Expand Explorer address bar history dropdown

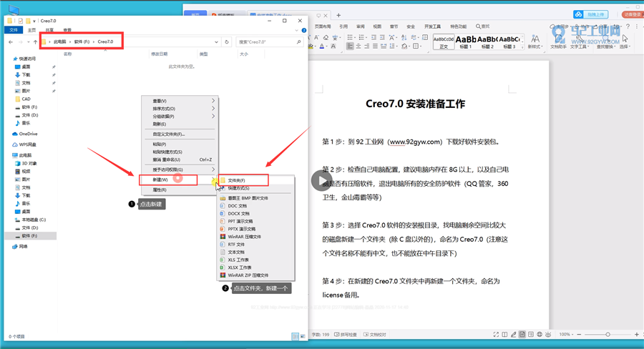click(x=216, y=42)
